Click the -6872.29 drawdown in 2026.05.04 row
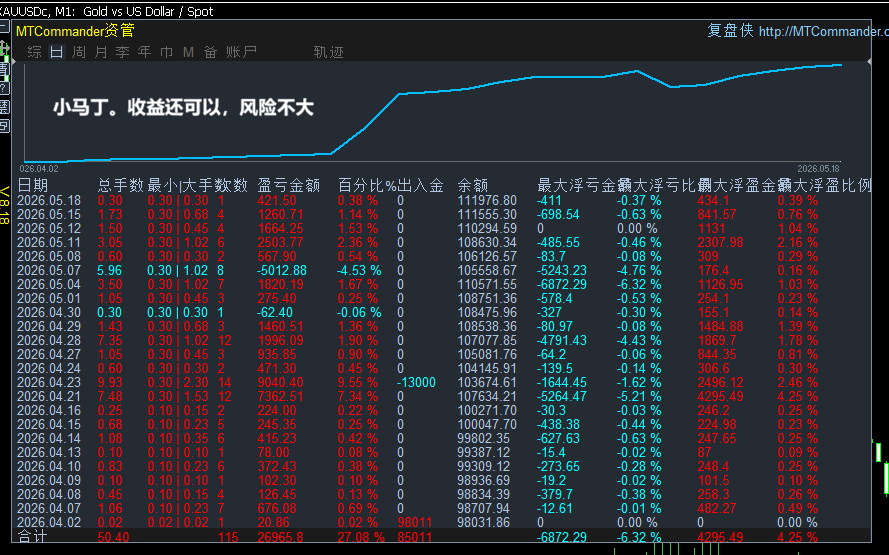This screenshot has height=555, width=889. tap(562, 285)
